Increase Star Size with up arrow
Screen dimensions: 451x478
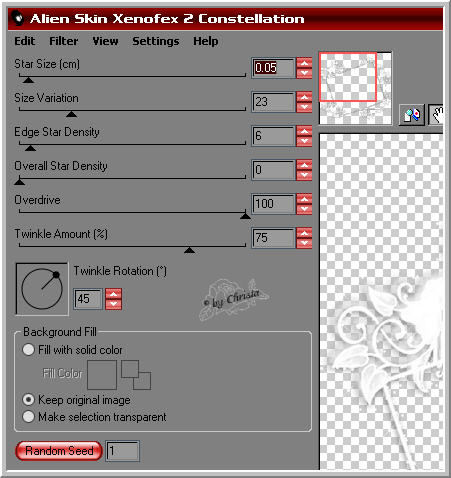click(304, 63)
